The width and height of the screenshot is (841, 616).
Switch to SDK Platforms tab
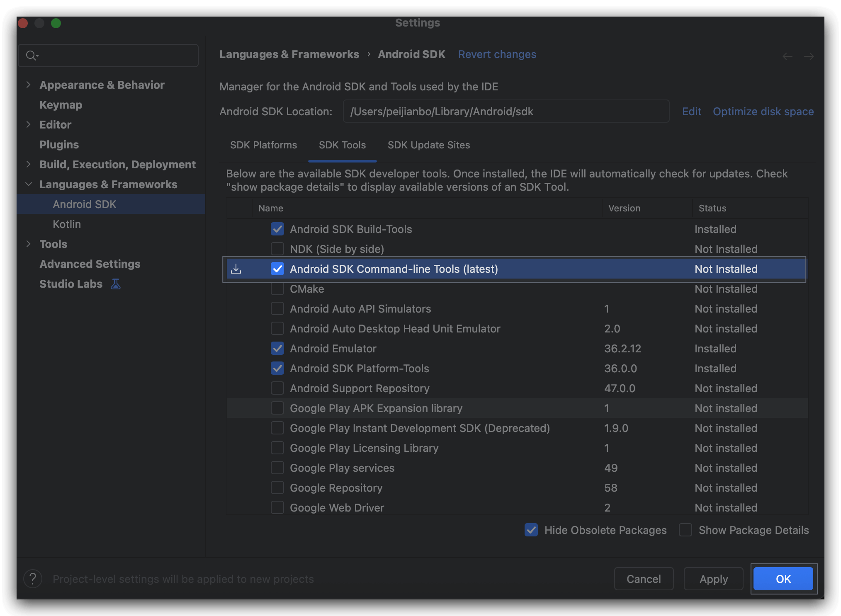point(263,145)
